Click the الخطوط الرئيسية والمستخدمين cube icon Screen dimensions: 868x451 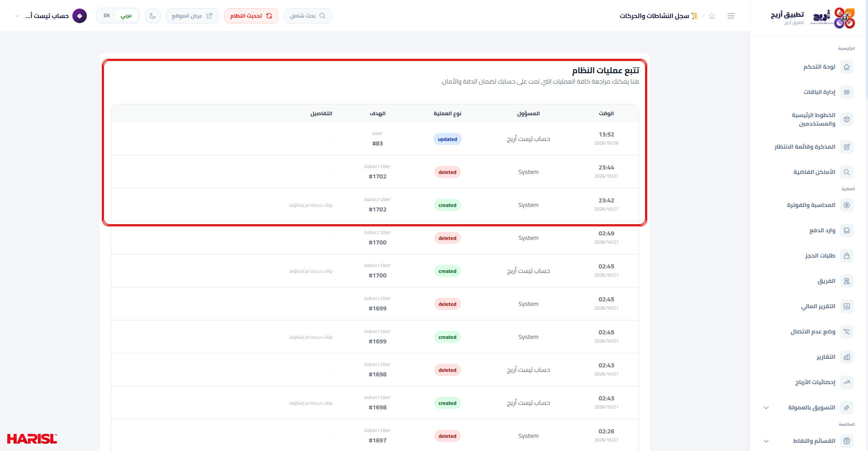click(x=846, y=119)
